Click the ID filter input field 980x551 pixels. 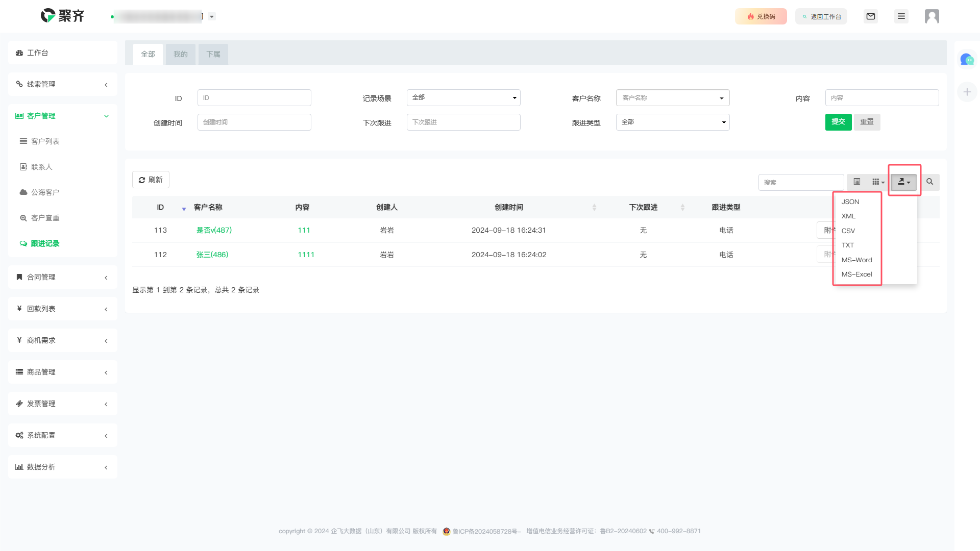tap(254, 97)
